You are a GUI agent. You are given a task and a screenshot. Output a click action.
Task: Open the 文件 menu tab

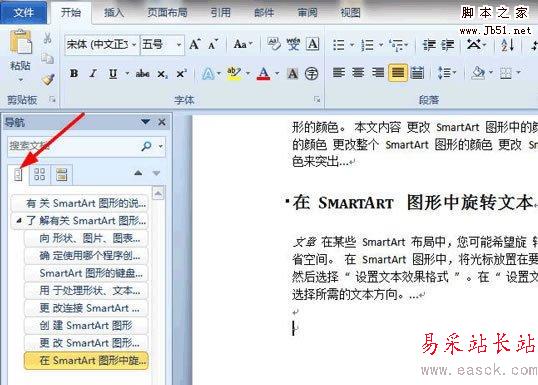tap(23, 12)
